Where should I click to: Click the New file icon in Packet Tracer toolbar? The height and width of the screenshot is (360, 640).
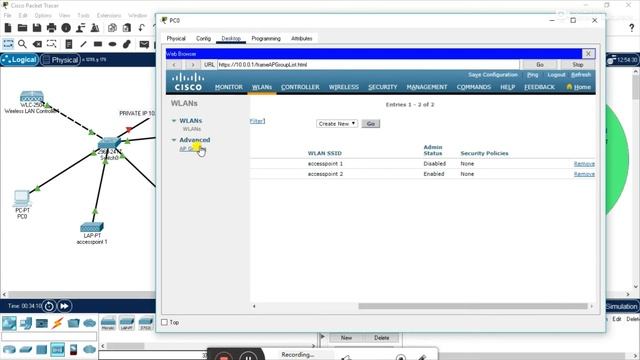pos(8,28)
